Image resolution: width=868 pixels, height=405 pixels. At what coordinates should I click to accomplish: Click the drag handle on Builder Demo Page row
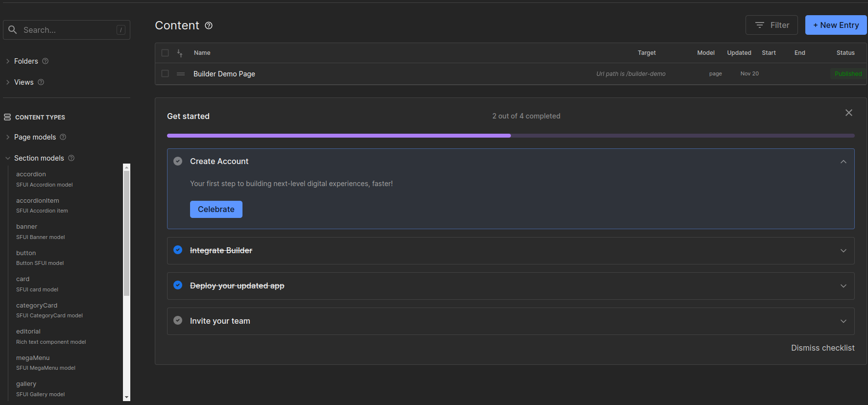pos(181,74)
